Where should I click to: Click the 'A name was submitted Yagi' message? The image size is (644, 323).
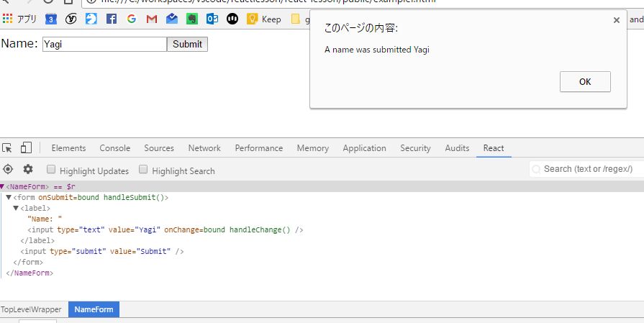point(376,50)
